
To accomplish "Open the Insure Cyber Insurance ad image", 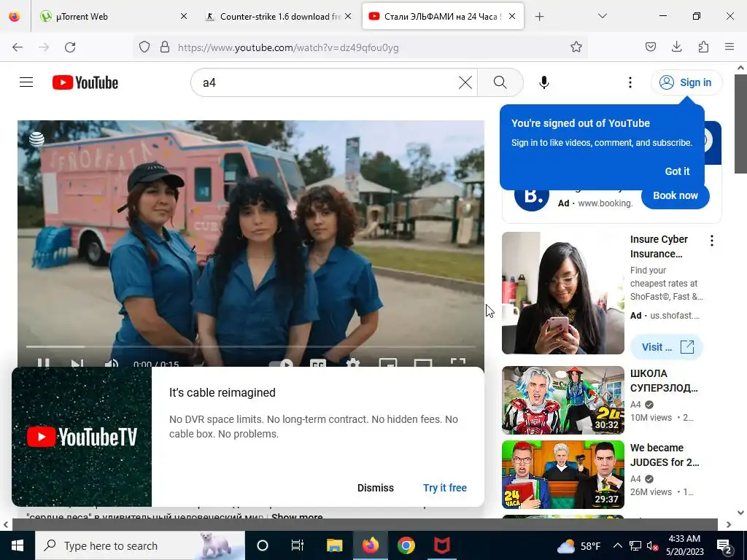I will pyautogui.click(x=562, y=293).
